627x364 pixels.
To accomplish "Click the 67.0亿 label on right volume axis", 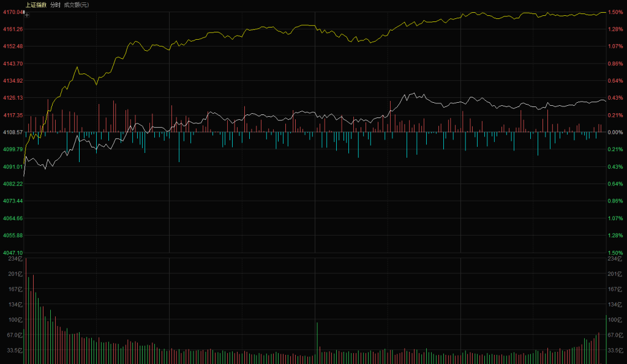I will (x=615, y=335).
